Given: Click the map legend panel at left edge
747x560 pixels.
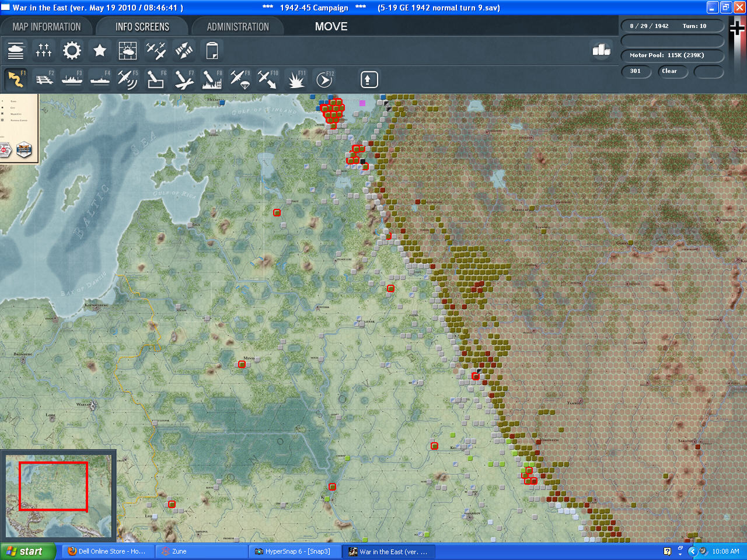Looking at the screenshot, I should (x=19, y=128).
